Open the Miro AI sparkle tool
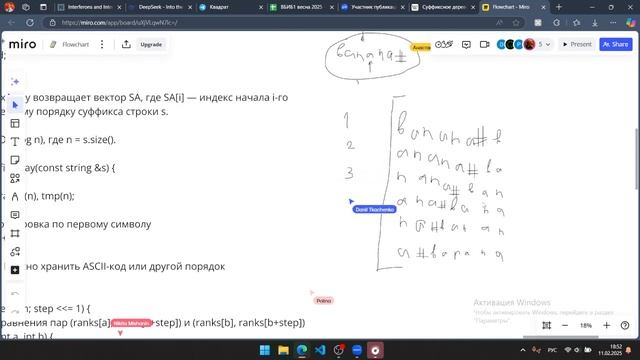The height and width of the screenshot is (360, 640). (x=15, y=82)
